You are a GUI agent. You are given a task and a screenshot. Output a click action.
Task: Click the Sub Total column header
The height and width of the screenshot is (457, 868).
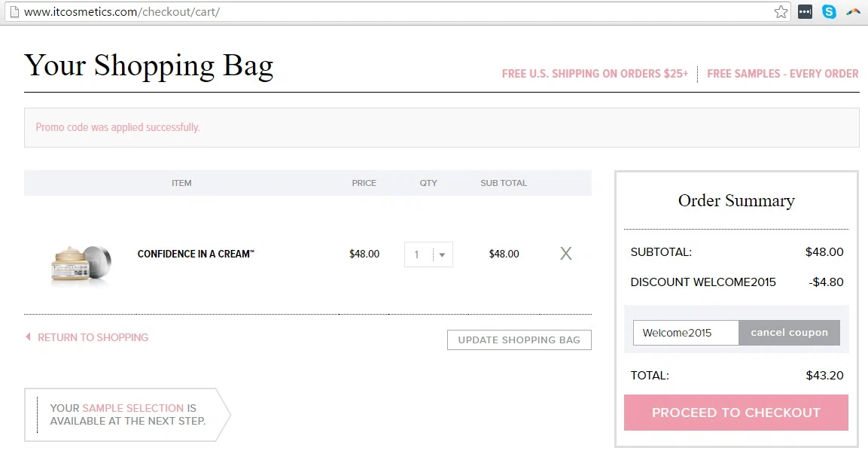[504, 183]
